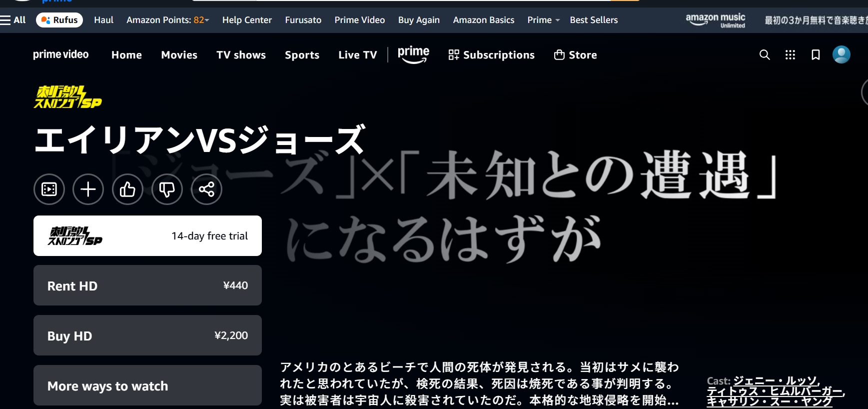
Task: Open the Store bag icon link
Action: tap(575, 55)
